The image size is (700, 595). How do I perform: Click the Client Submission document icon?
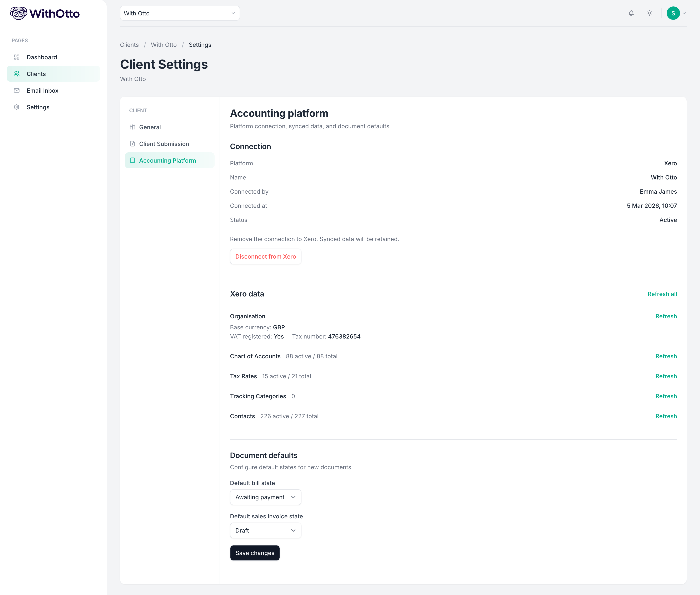pyautogui.click(x=132, y=144)
